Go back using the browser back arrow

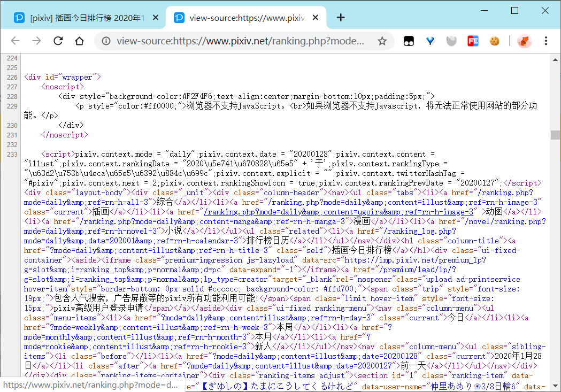(x=15, y=41)
